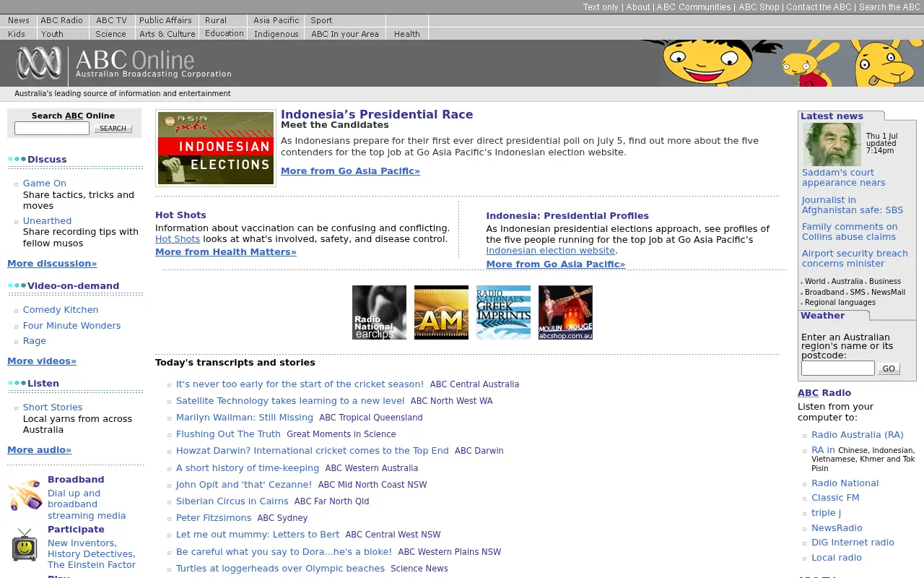Open the Short Stories listen link
This screenshot has width=924, height=578.
(53, 407)
